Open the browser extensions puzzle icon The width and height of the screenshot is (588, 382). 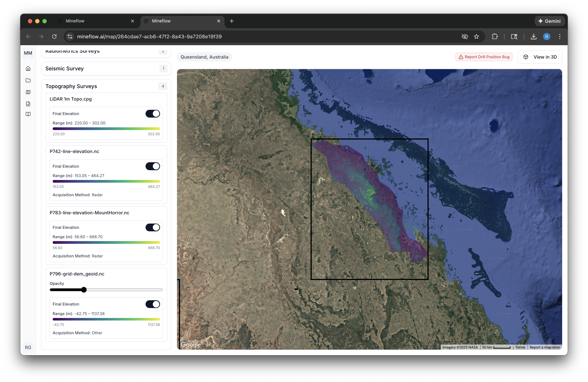pyautogui.click(x=495, y=36)
